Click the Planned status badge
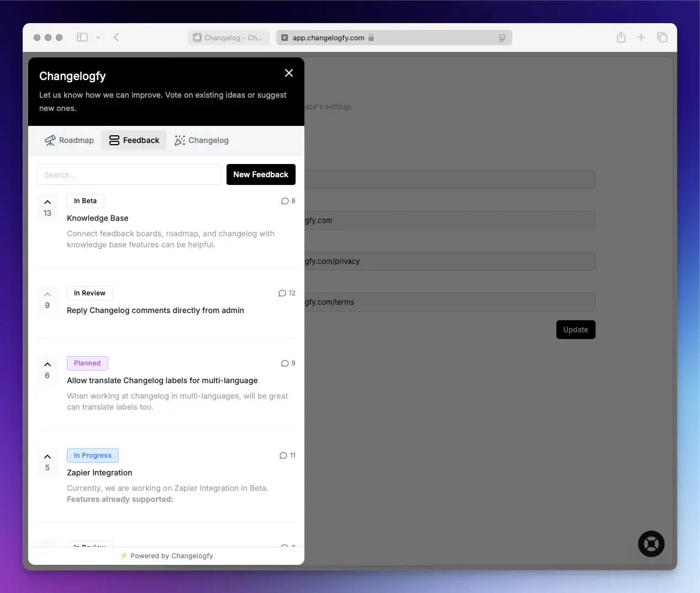 [x=87, y=363]
